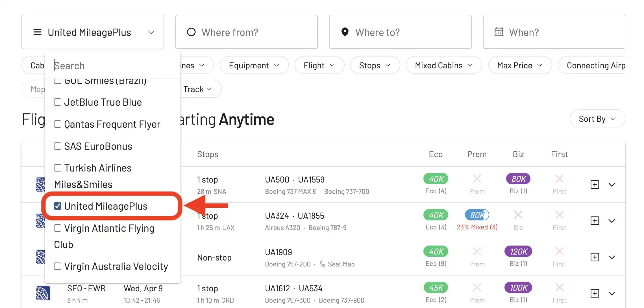Check the JetBlue True Blue checkbox
644x308 pixels.
click(x=58, y=102)
